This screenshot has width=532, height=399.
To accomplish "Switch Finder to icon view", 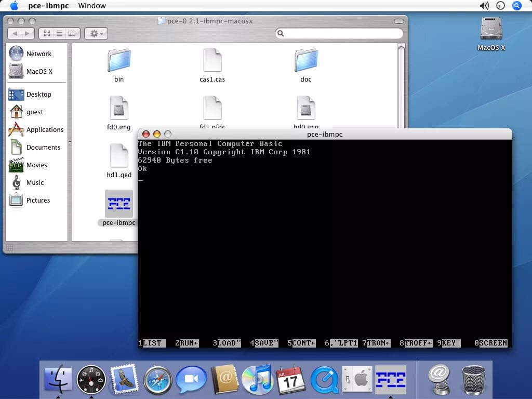I will 46,33.
